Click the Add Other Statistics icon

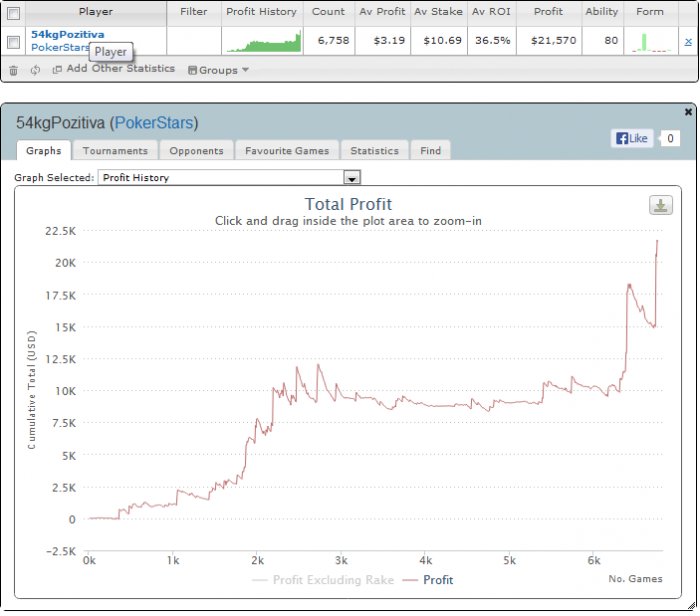[57, 70]
